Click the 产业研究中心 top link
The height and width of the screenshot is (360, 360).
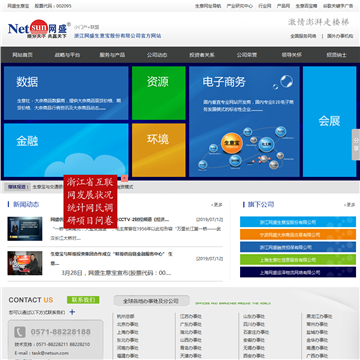pyautogui.click(x=240, y=6)
